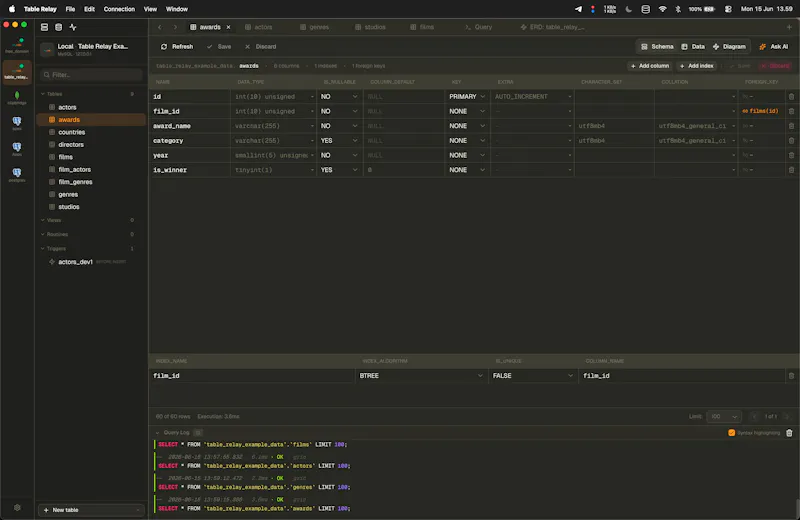Open the View menu
This screenshot has height=520, width=800.
click(x=150, y=9)
